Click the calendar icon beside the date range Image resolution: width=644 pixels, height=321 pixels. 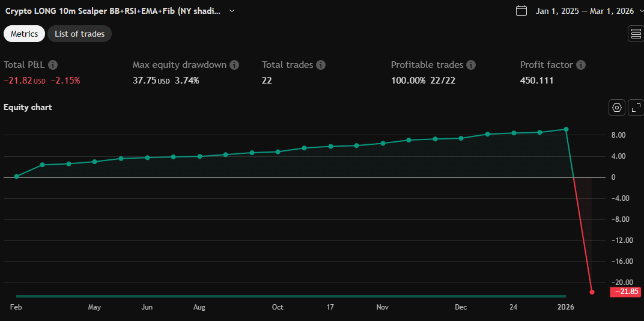[521, 11]
